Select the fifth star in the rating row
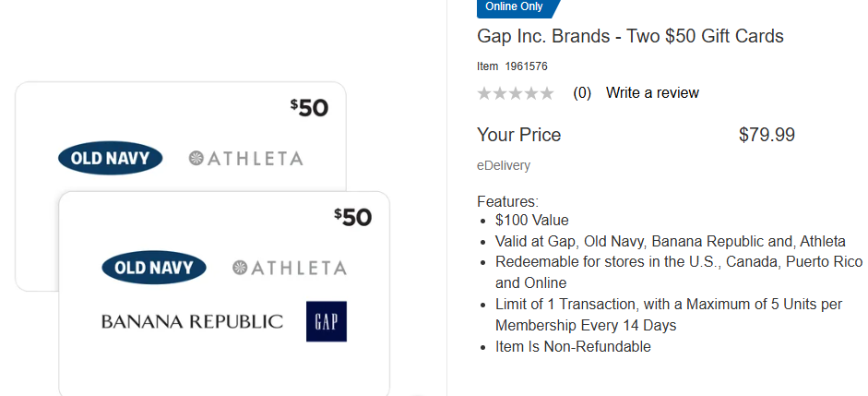 coord(547,93)
